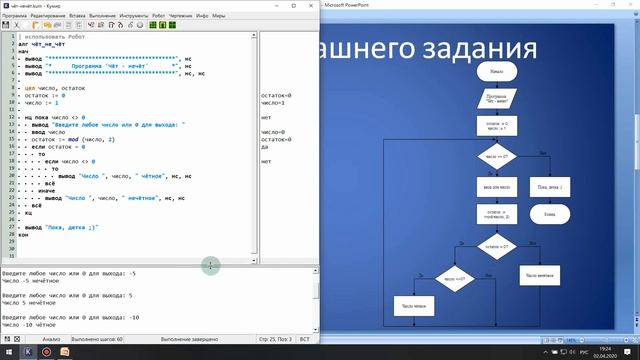The width and height of the screenshot is (640, 360).
Task: Click 'Число чётное' flowchart box in PowerPoint
Action: point(414,306)
